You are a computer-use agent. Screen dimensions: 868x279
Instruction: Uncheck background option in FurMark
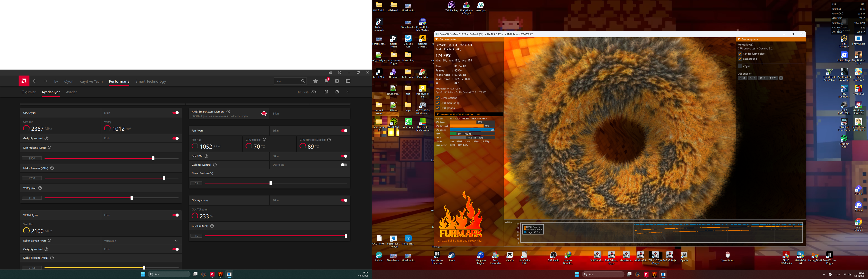click(x=740, y=59)
